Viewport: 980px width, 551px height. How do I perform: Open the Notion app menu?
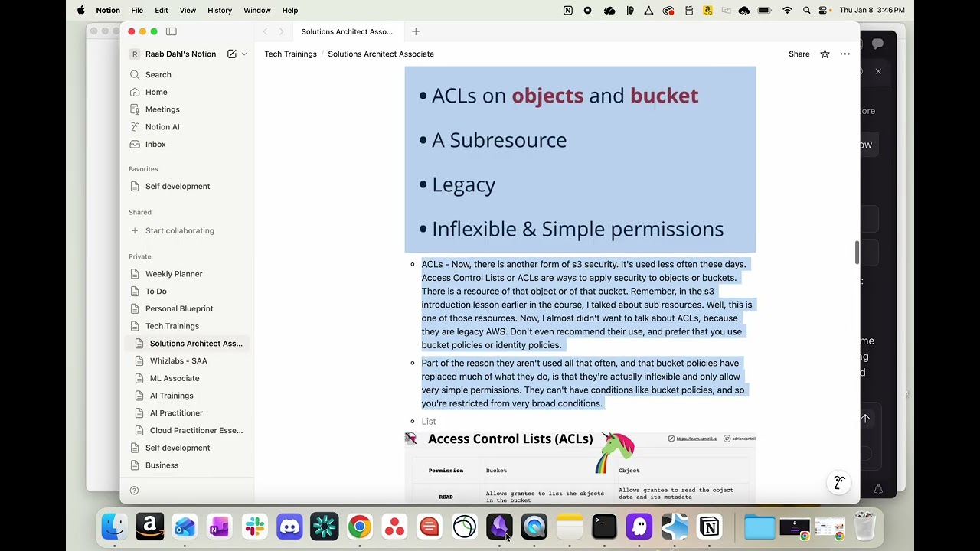point(108,10)
